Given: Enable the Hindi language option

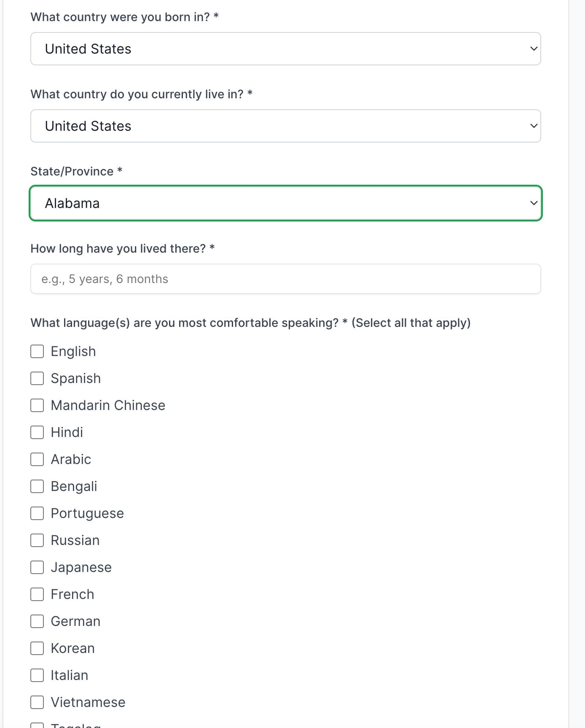Looking at the screenshot, I should pos(37,432).
